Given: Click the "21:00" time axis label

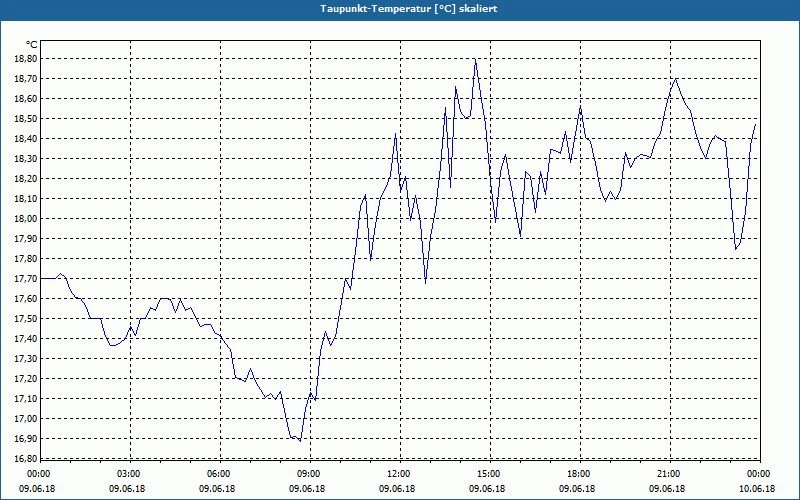Looking at the screenshot, I should click(670, 474).
